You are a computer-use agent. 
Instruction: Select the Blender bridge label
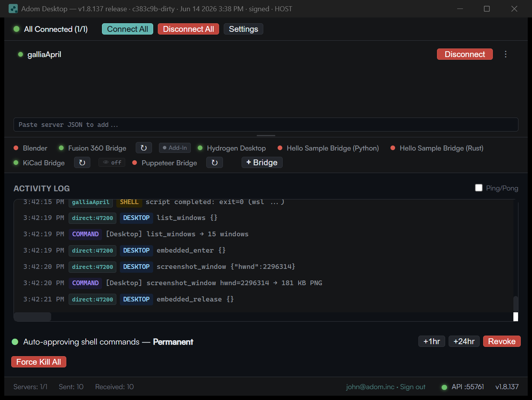[x=35, y=148]
